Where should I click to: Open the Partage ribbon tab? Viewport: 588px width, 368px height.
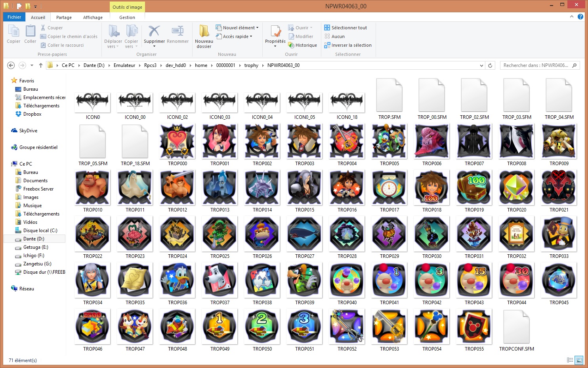coord(64,17)
